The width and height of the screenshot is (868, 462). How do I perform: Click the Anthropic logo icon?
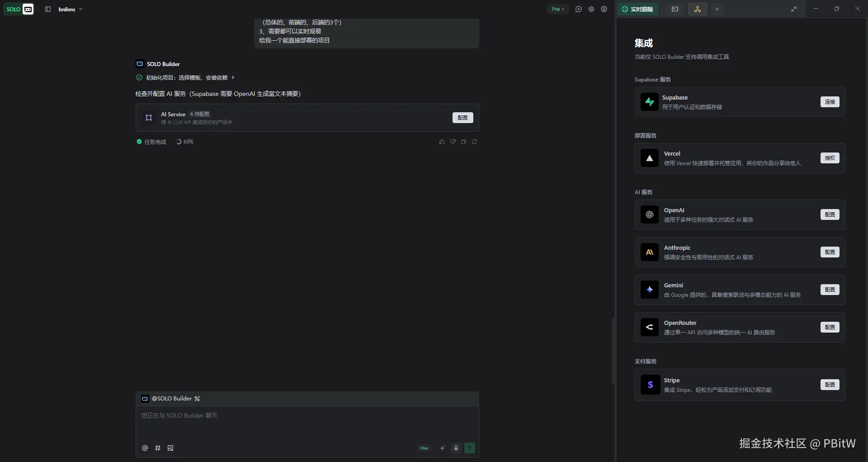650,252
